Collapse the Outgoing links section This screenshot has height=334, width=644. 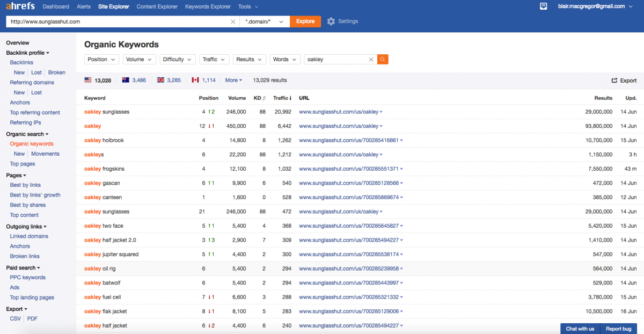pyautogui.click(x=26, y=227)
